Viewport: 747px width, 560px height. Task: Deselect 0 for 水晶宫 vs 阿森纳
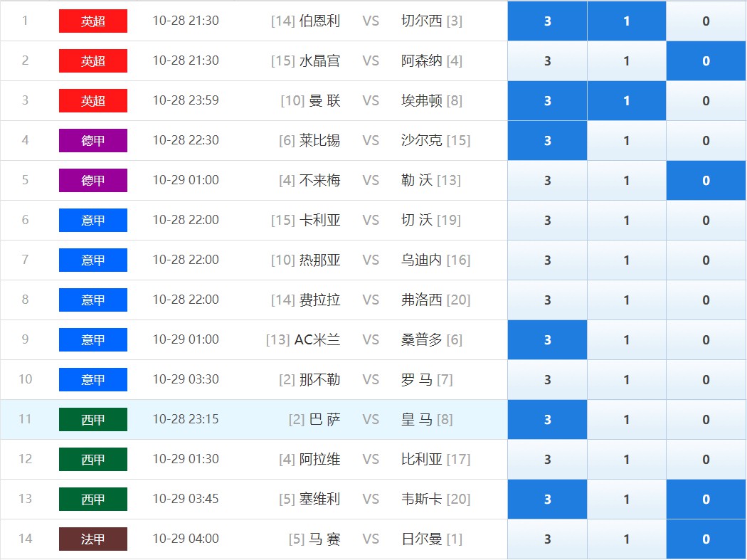(x=706, y=61)
